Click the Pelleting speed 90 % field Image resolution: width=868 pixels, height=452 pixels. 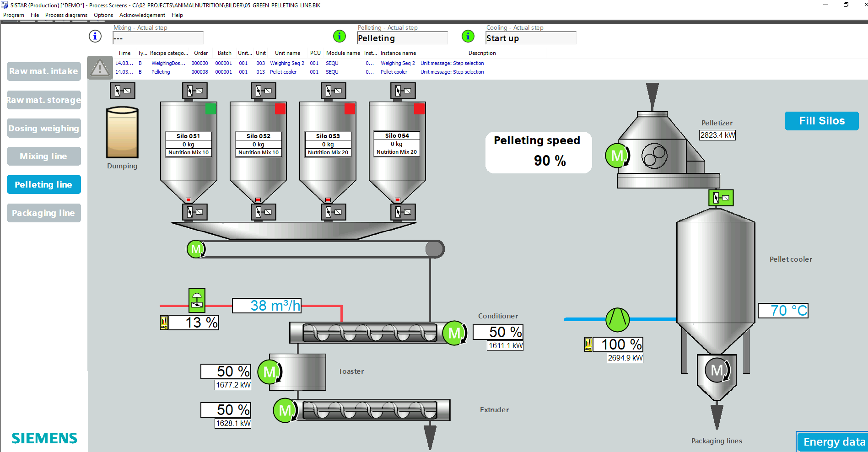tap(549, 161)
